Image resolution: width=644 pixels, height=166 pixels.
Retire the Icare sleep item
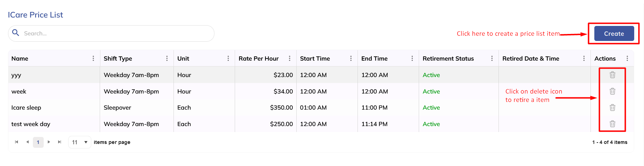[612, 108]
